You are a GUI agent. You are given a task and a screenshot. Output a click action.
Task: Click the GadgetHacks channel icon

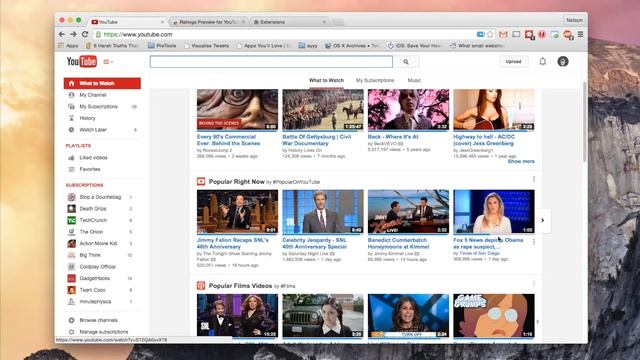coord(71,278)
